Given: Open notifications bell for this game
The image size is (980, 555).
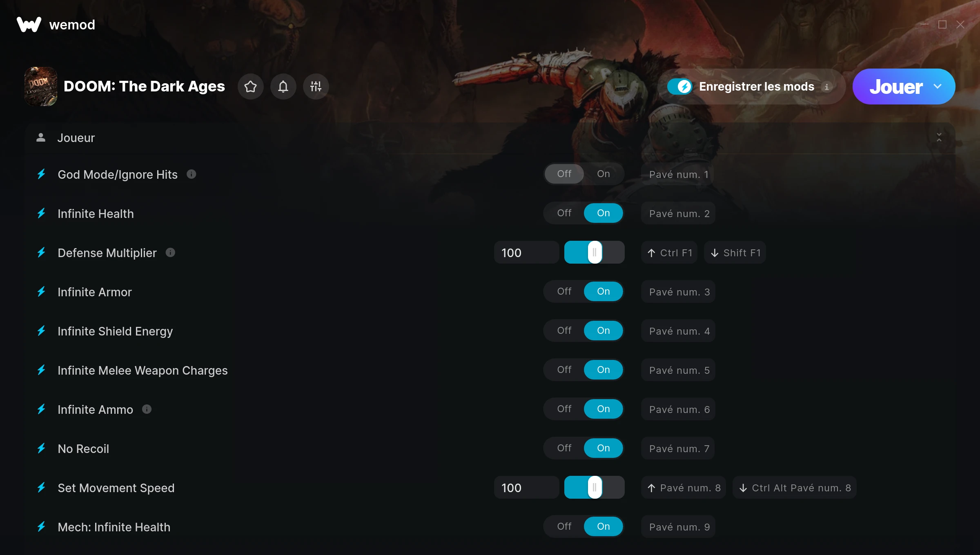Looking at the screenshot, I should coord(283,87).
